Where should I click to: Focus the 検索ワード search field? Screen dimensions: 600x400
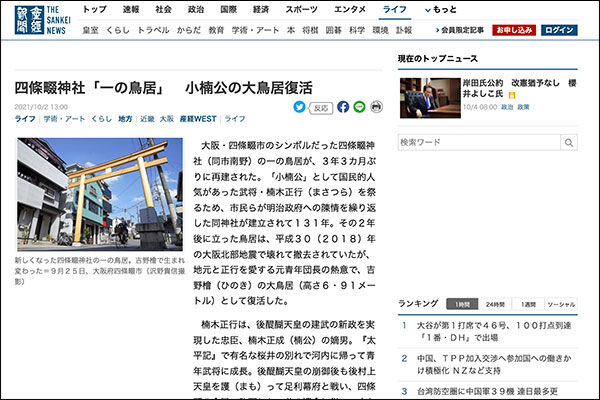click(x=479, y=142)
